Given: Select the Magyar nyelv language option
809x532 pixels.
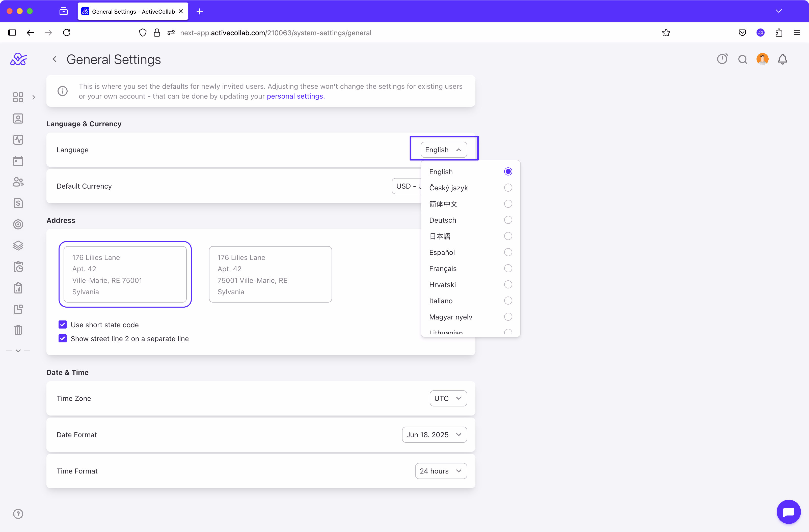Looking at the screenshot, I should 470,317.
